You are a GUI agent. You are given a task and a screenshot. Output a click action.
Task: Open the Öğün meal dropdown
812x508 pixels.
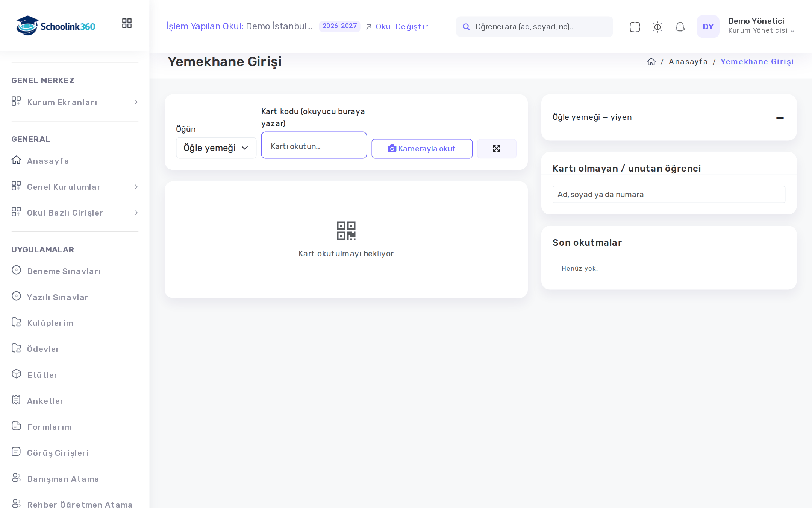pos(216,148)
